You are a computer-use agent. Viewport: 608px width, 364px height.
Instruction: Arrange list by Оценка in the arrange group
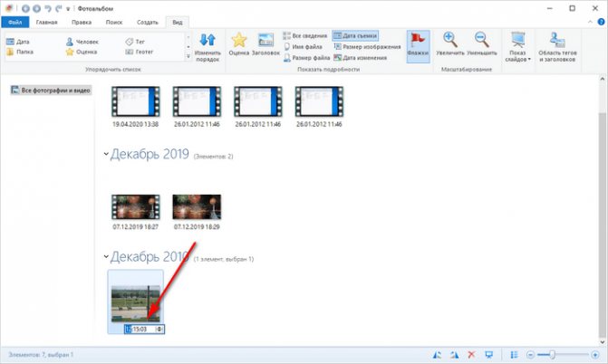coord(82,52)
